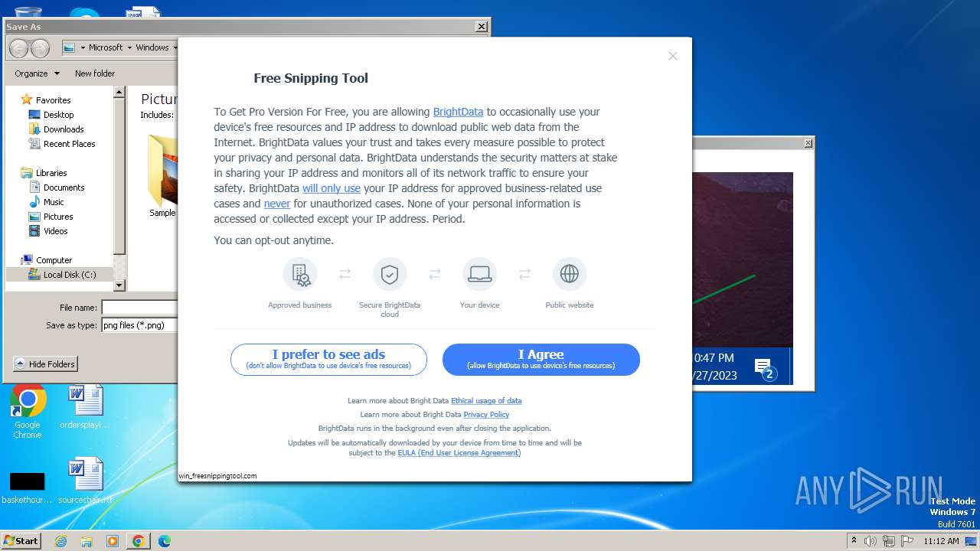The image size is (980, 551).
Task: Open Google Chrome desktop shortcut
Action: pos(28,412)
